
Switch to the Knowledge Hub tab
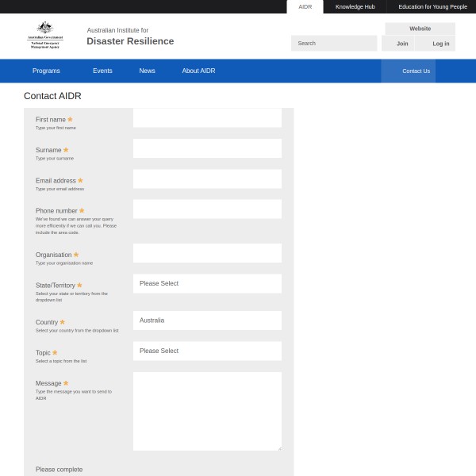[355, 6]
